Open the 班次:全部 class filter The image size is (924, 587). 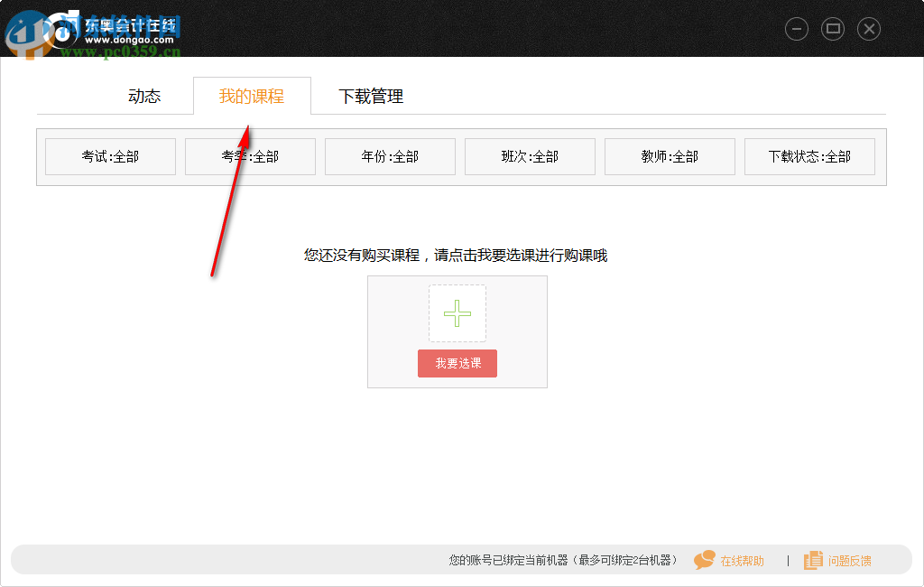pyautogui.click(x=530, y=156)
